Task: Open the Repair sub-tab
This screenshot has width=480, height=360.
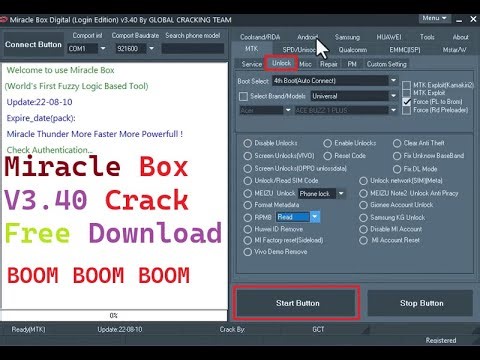Action: (x=329, y=64)
